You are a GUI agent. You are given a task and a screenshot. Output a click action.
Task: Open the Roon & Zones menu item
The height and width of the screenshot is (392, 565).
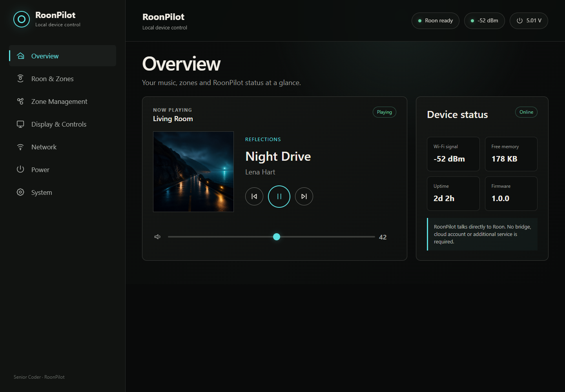[x=63, y=79]
